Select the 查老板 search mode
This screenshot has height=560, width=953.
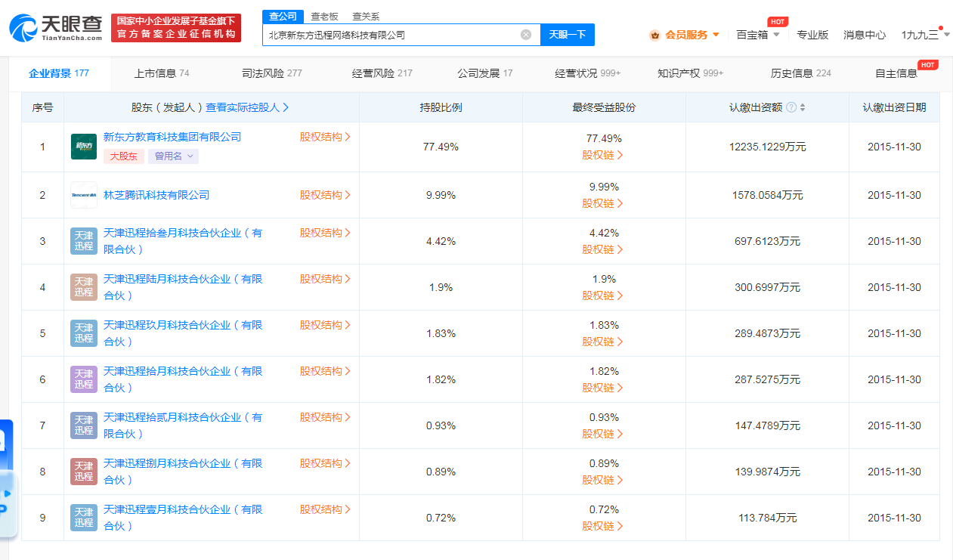pyautogui.click(x=325, y=17)
